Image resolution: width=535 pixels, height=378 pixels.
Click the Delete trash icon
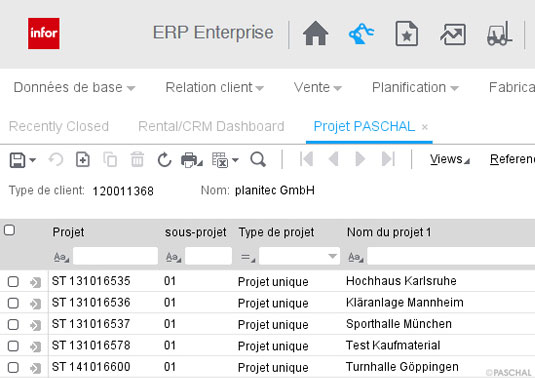(x=137, y=159)
